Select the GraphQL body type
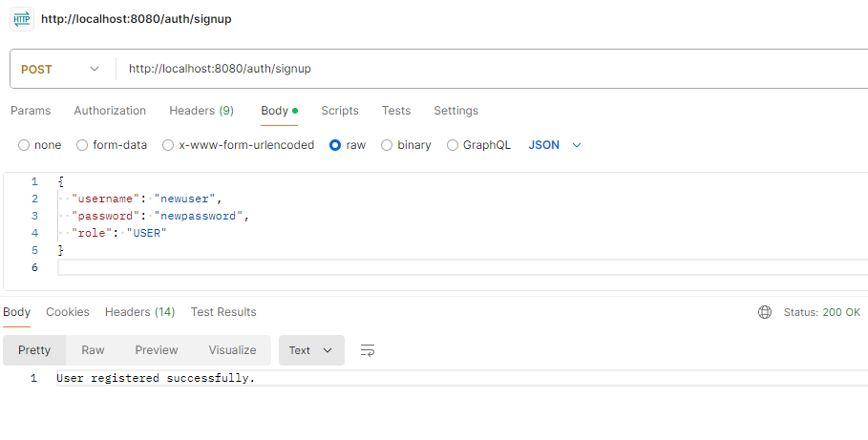The image size is (868, 440). tap(453, 145)
